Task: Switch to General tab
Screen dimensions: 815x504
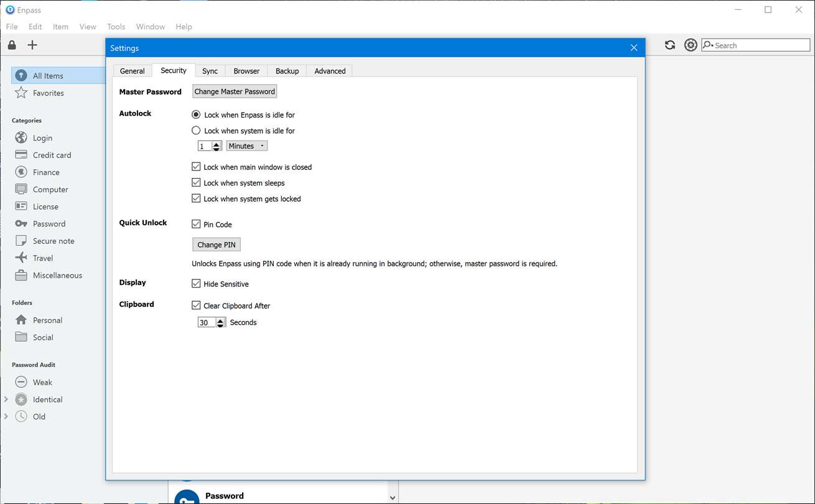Action: click(x=133, y=71)
